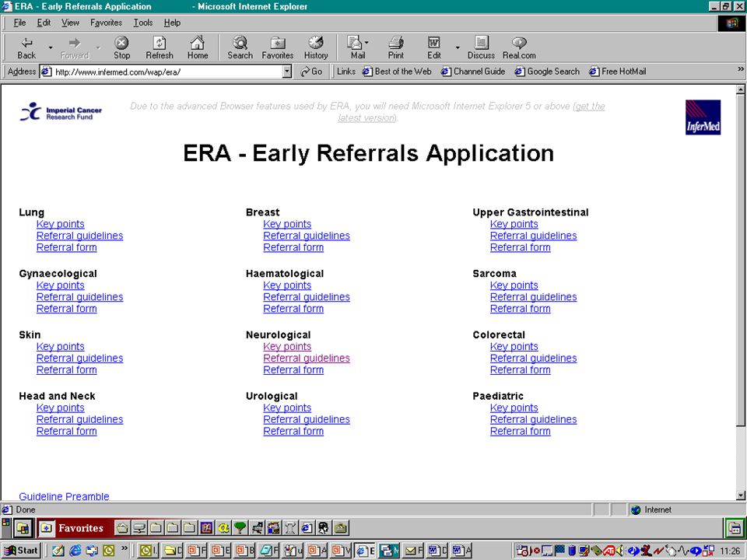
Task: Open the Back button history dropdown
Action: tap(50, 47)
